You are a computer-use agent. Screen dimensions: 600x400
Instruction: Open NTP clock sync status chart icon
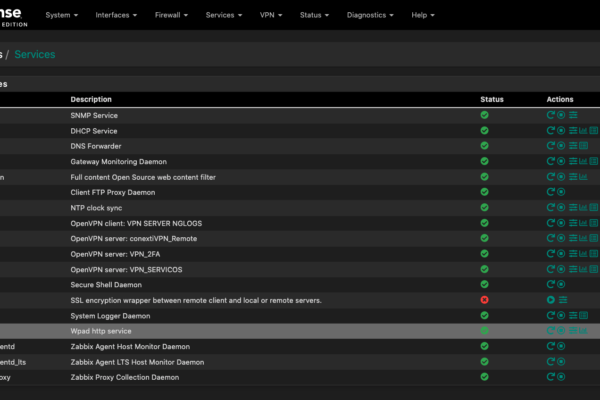click(x=583, y=207)
